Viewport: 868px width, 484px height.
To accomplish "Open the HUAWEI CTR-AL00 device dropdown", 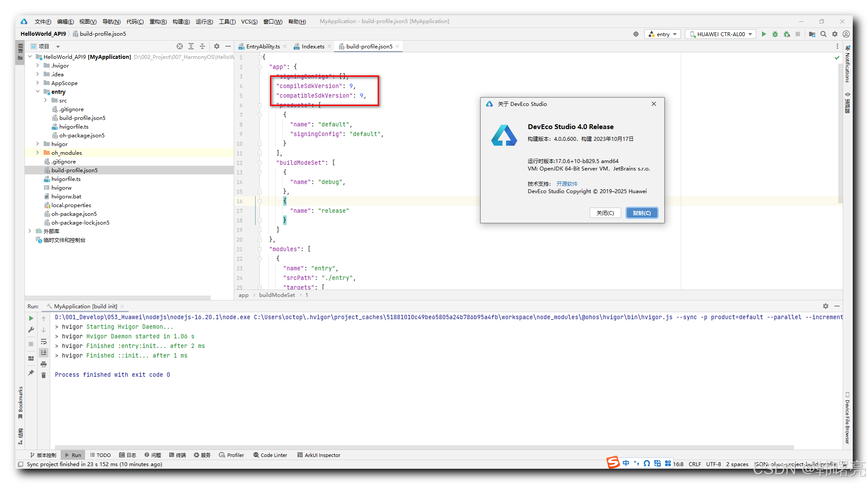I will point(721,34).
